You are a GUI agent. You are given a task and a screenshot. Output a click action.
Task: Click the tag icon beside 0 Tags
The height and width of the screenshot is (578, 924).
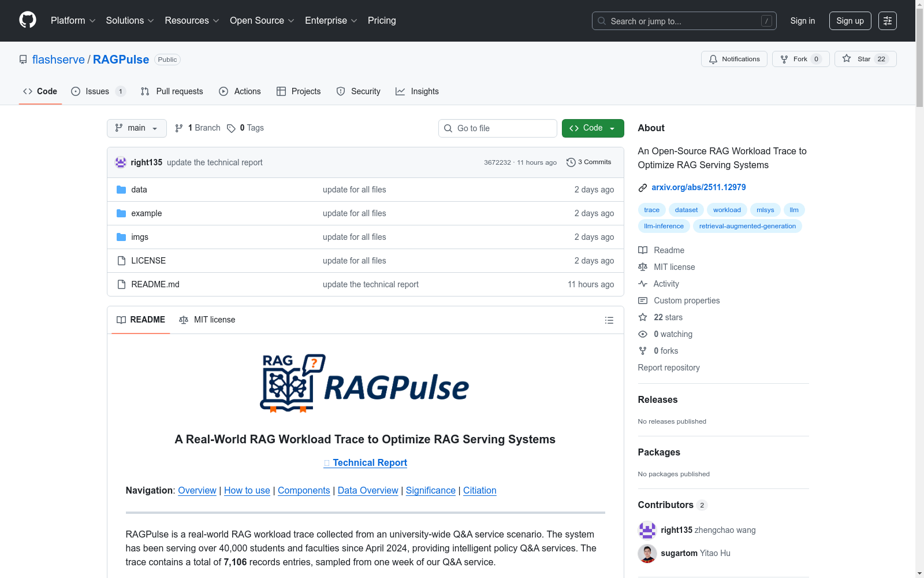(231, 128)
